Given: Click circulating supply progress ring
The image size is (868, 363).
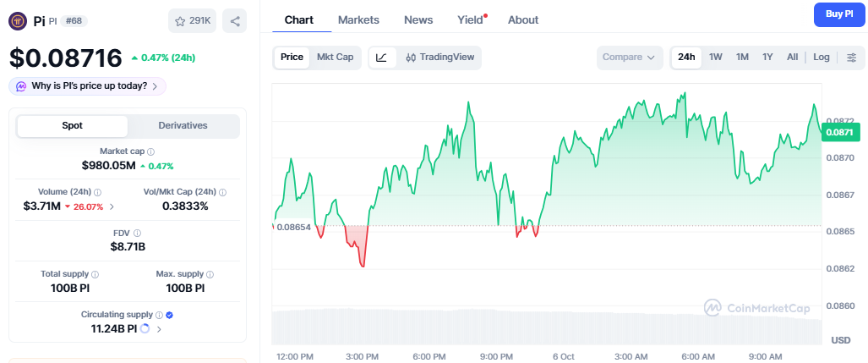Looking at the screenshot, I should pyautogui.click(x=145, y=328).
